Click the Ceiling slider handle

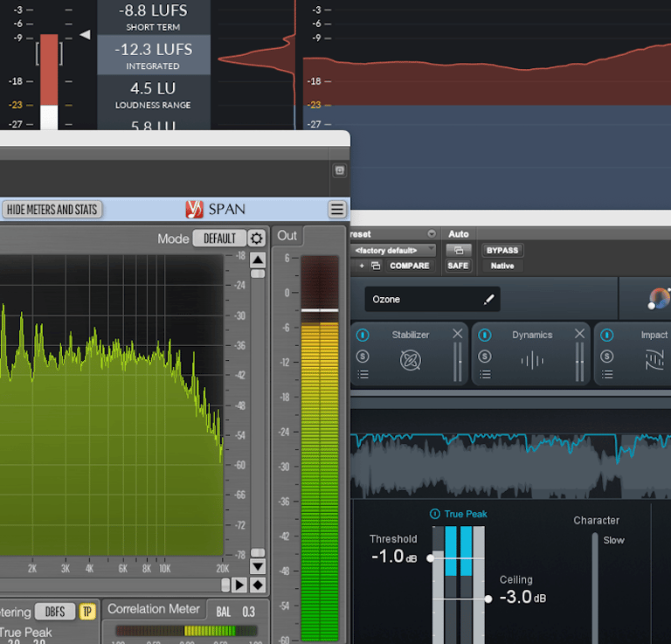click(488, 599)
